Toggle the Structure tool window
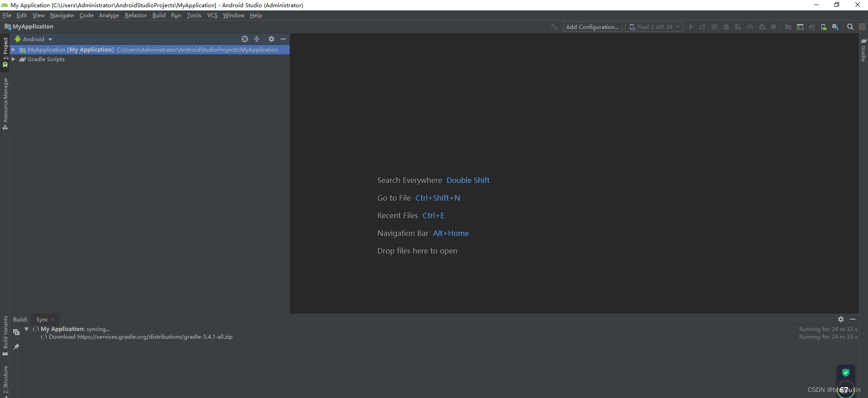The image size is (868, 398). point(5,381)
